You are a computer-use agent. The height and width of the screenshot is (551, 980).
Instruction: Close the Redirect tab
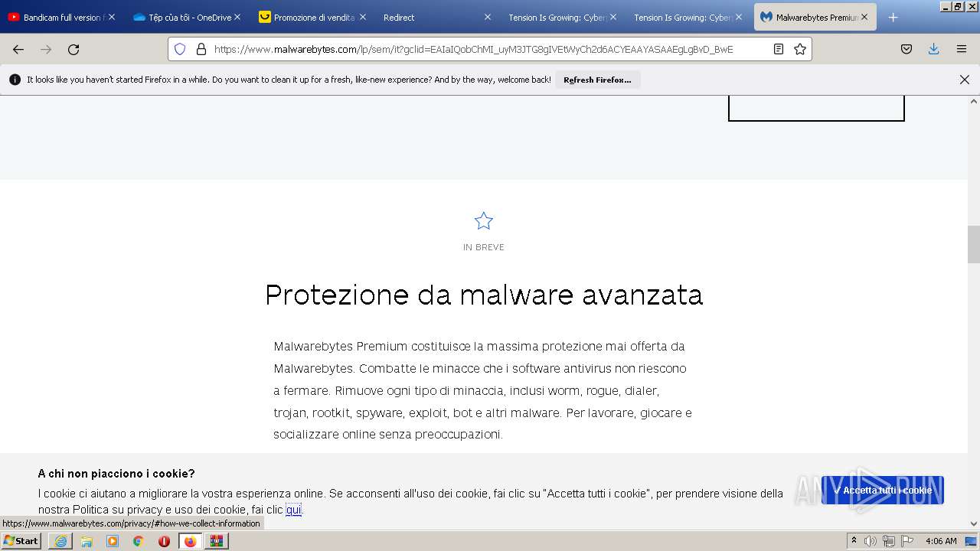[x=488, y=17]
